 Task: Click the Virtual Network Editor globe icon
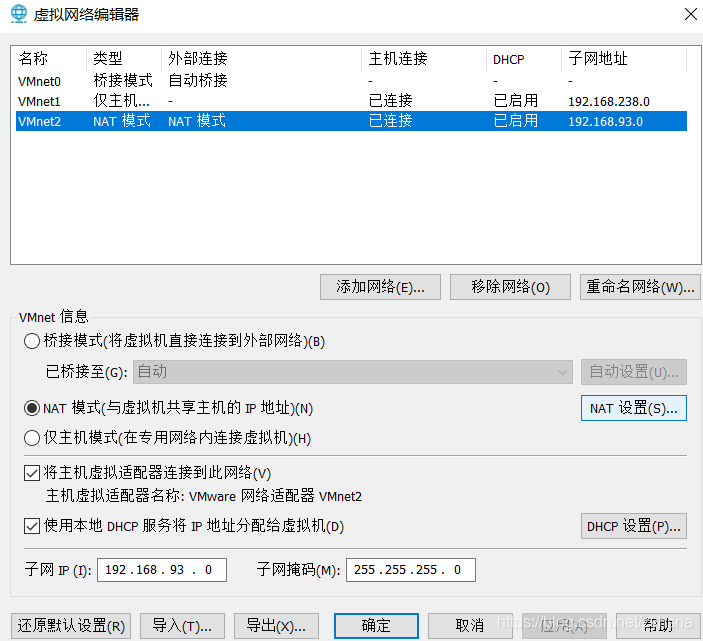[x=19, y=14]
